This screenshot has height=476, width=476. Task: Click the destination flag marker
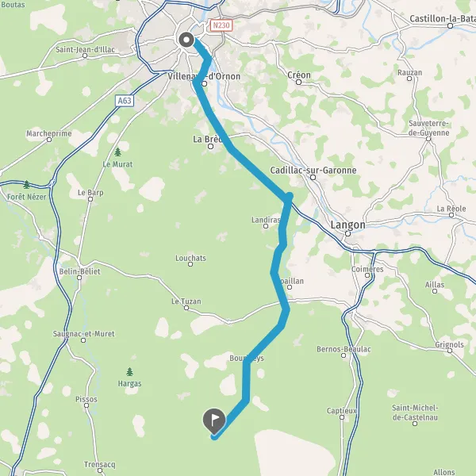[214, 420]
